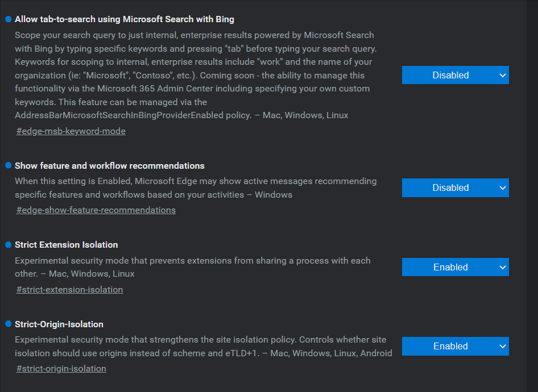Screen dimensions: 538x392
Task: Click the Strict Extension Isolation heading
Action: [66, 245]
